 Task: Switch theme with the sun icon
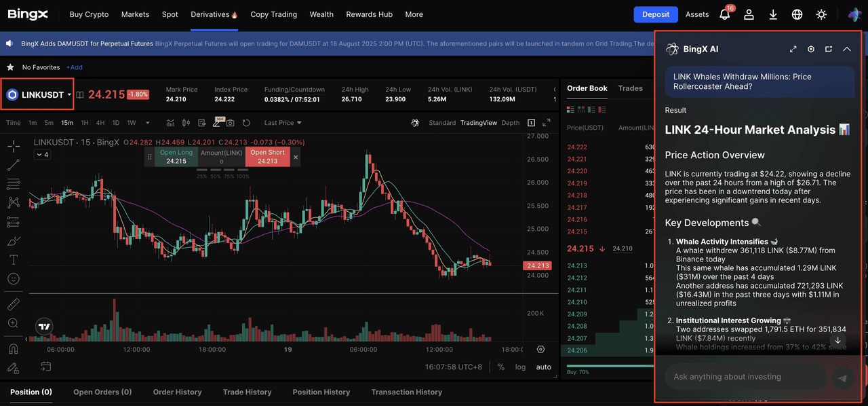[x=821, y=14]
